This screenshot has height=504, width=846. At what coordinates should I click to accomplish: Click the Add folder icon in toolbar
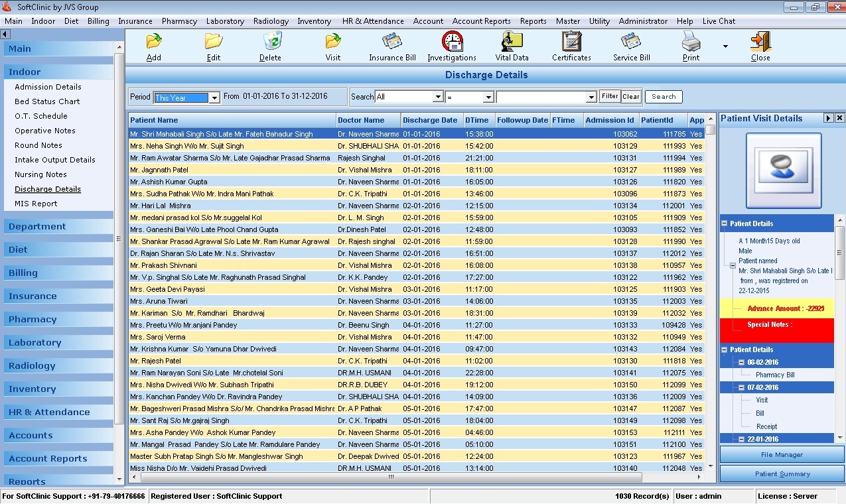pos(154,42)
